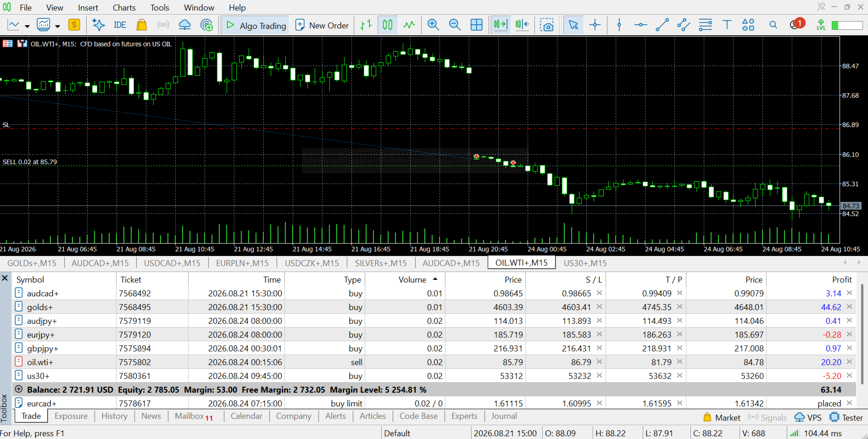Add a text label object
This screenshot has height=439, width=868.
(x=727, y=25)
